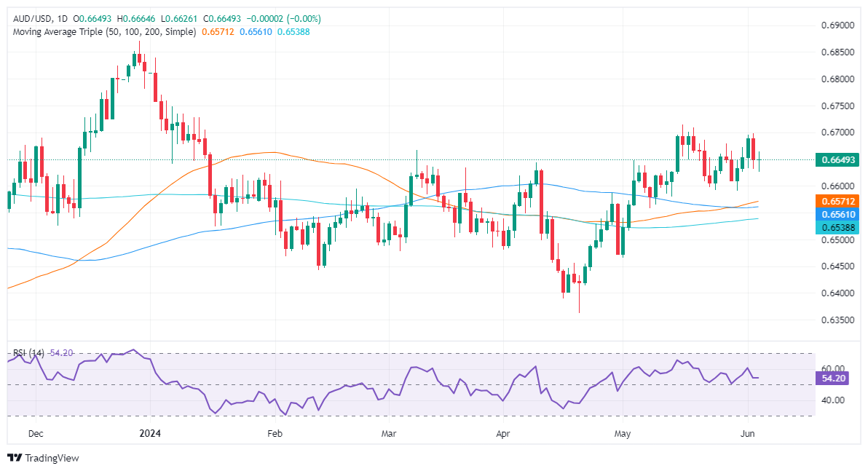This screenshot has width=868, height=471.
Task: Select the Mar label on time axis
Action: pyautogui.click(x=388, y=433)
